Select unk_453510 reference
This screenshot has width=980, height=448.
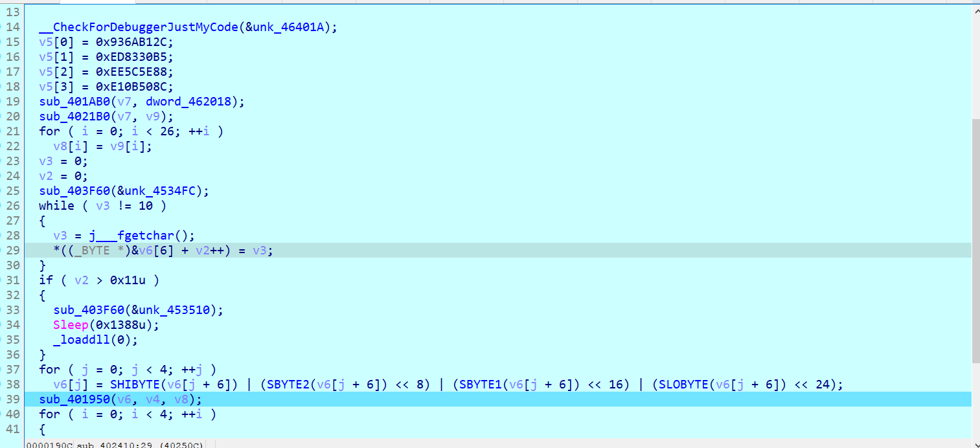coord(174,310)
